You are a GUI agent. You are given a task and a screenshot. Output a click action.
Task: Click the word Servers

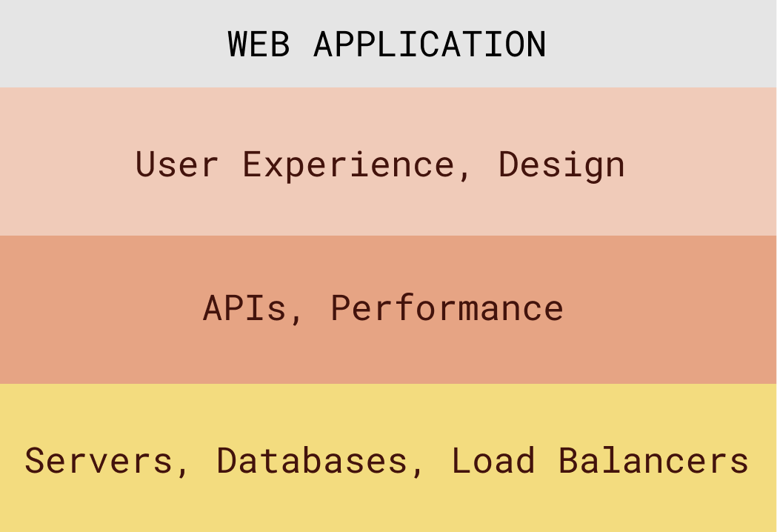[x=99, y=461]
